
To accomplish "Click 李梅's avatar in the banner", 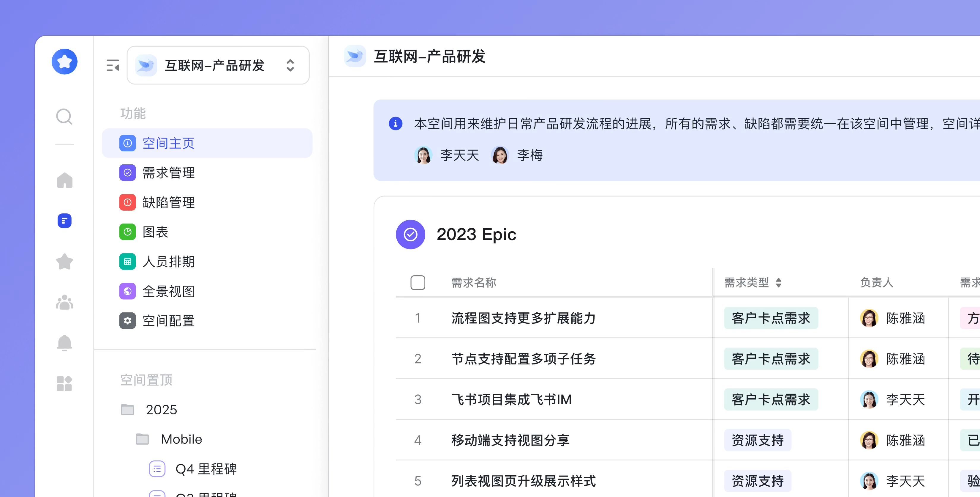I will tap(500, 155).
